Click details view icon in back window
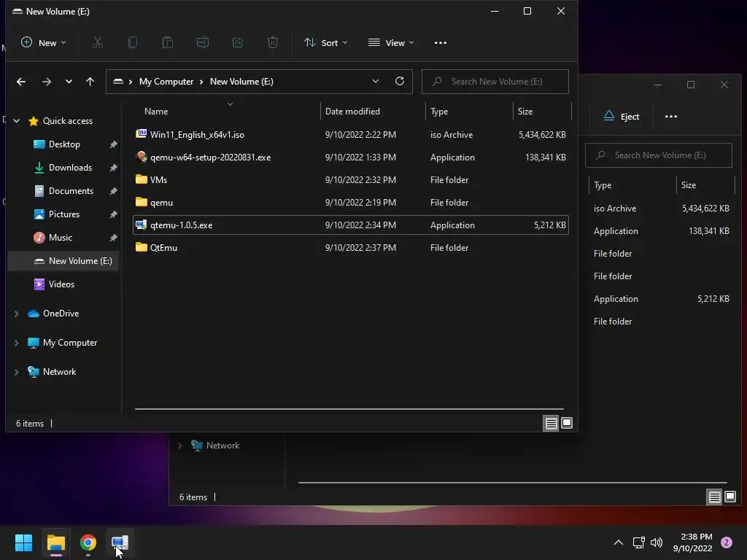The height and width of the screenshot is (560, 747). [x=715, y=497]
